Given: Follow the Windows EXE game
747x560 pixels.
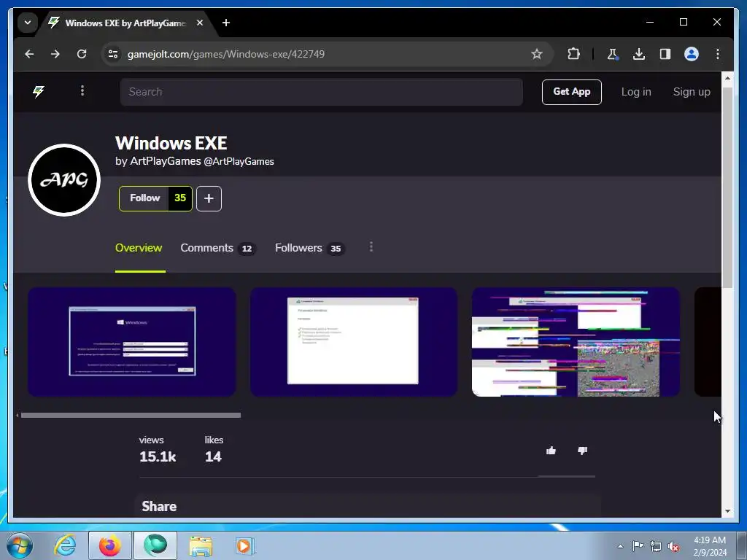Looking at the screenshot, I should point(144,198).
